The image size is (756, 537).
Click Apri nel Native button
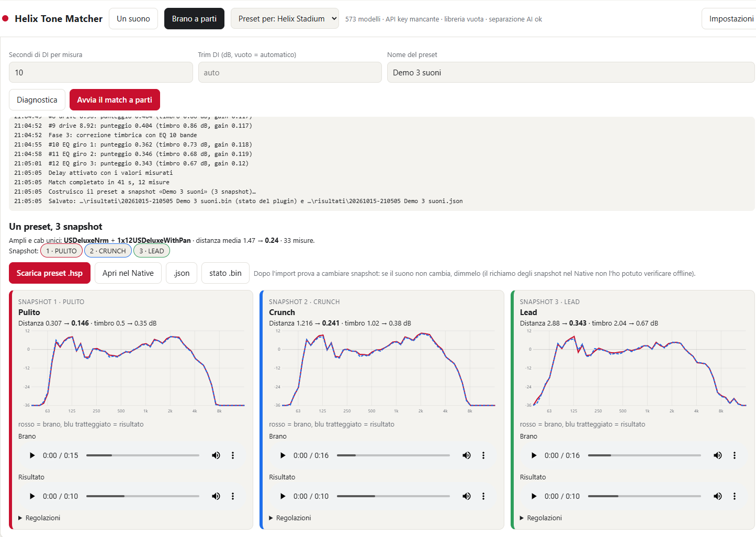click(128, 273)
